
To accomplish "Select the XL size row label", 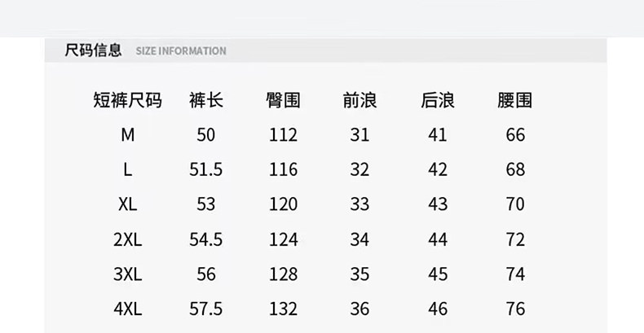I will coord(127,204).
